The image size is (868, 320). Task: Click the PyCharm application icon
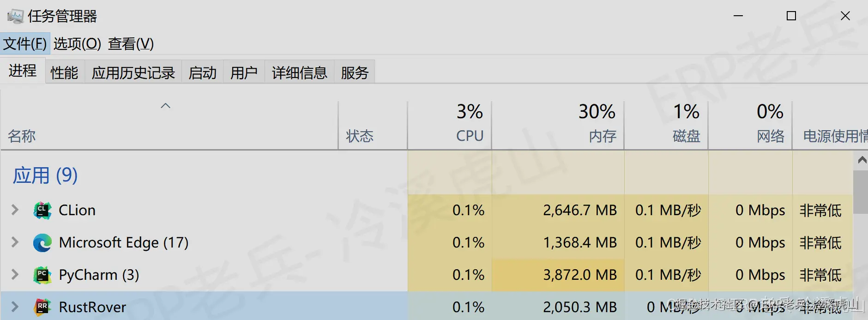tap(42, 274)
